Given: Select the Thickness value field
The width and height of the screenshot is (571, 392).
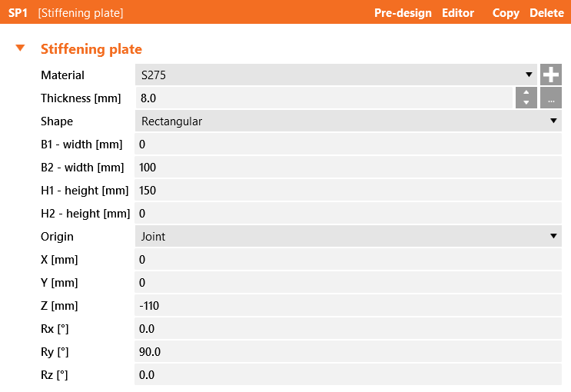Looking at the screenshot, I should tap(323, 98).
